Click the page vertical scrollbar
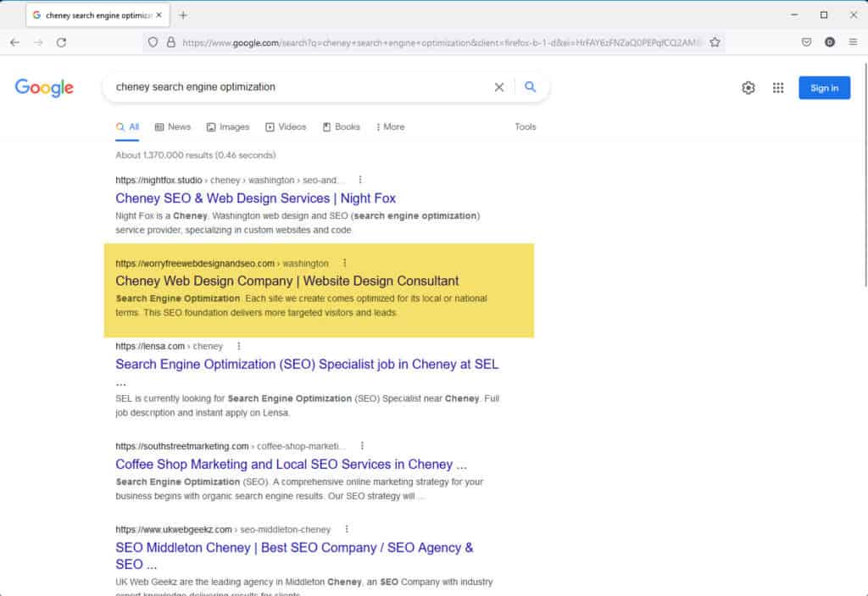The width and height of the screenshot is (868, 596). [865, 175]
